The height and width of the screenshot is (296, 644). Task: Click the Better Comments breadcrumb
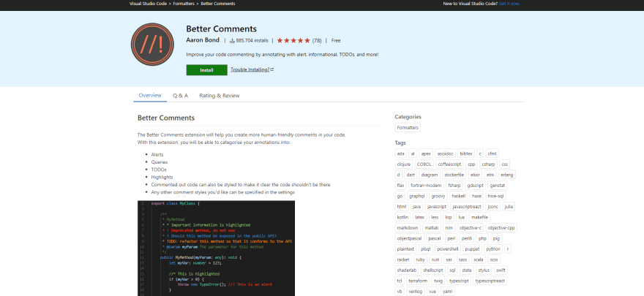218,4
